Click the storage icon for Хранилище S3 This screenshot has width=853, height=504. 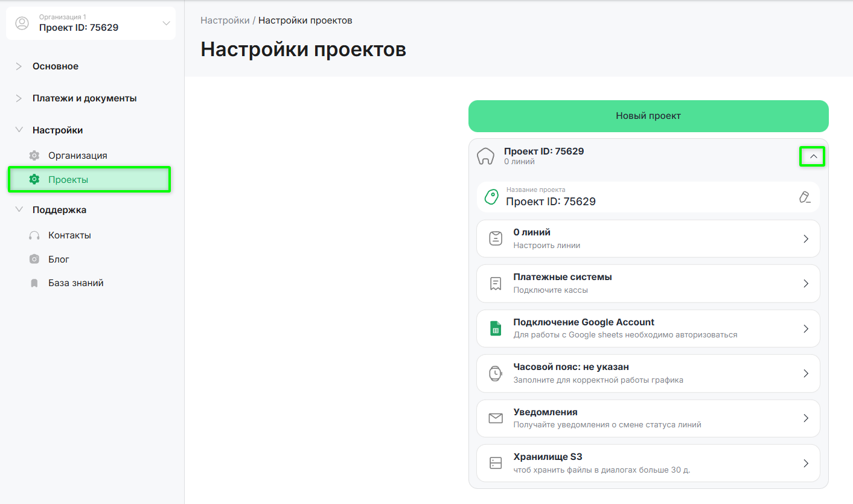(496, 463)
